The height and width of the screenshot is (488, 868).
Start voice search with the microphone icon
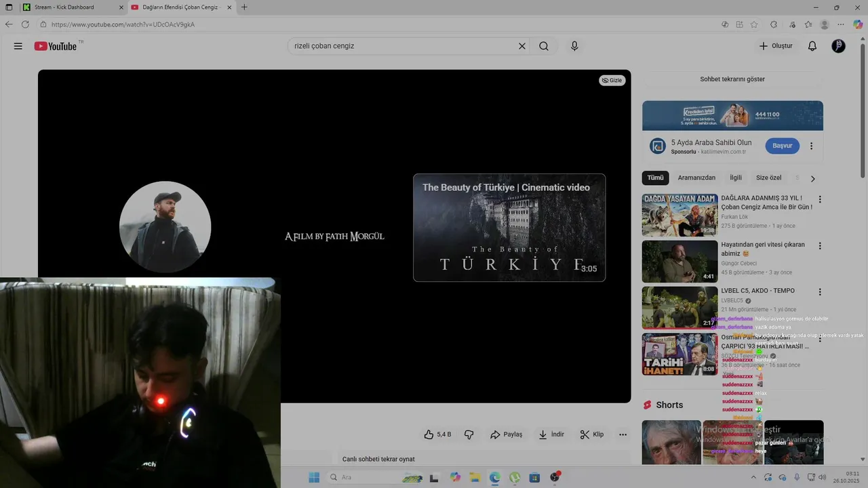(574, 46)
